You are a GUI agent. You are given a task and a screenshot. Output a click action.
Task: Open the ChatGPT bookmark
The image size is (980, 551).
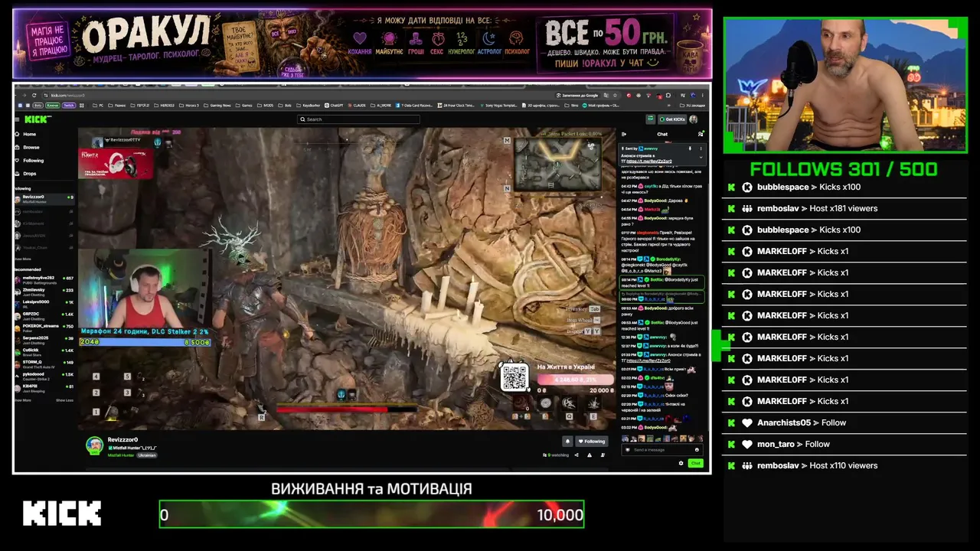tap(334, 106)
